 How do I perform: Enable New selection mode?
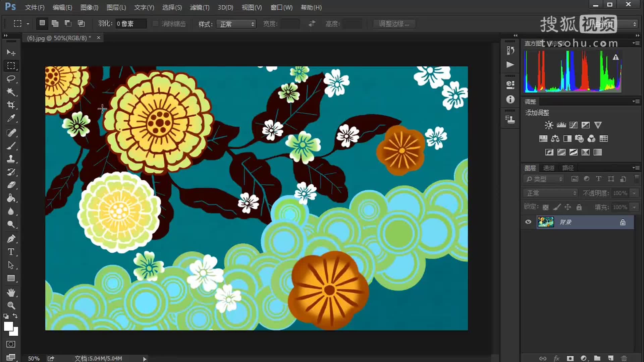pyautogui.click(x=42, y=23)
